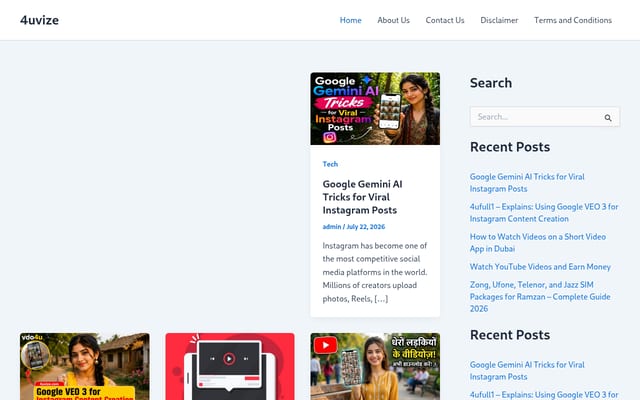The width and height of the screenshot is (640, 400).
Task: Open the red video player post thumbnail
Action: (230, 367)
